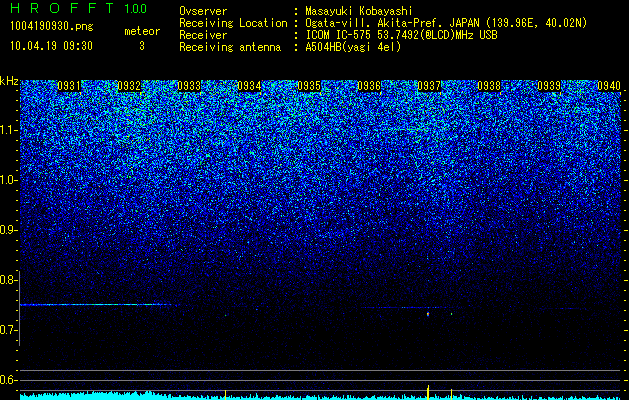Click the Receiver label

[x=203, y=35]
